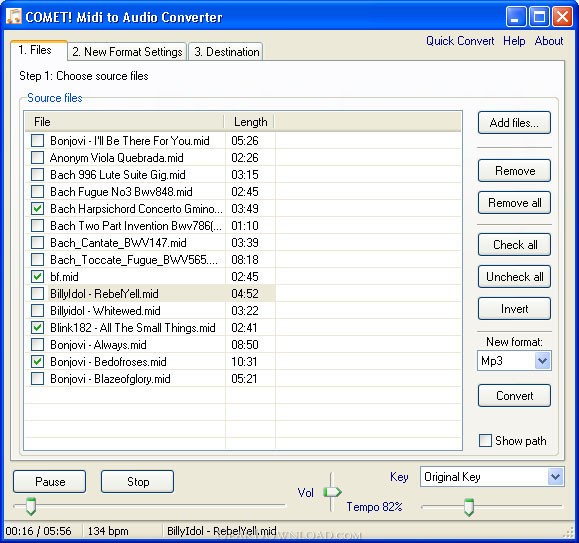Click the tempo slider handle

(469, 507)
